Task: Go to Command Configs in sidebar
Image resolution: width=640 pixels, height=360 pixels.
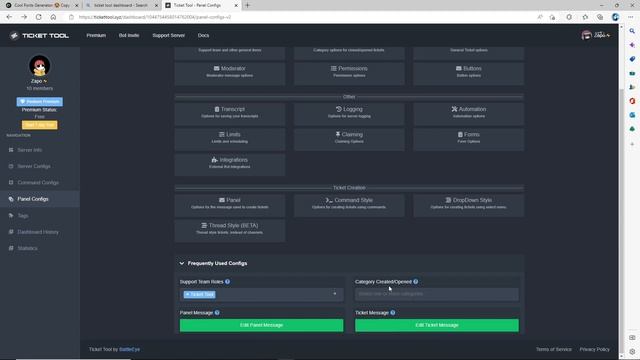Action: (40, 182)
